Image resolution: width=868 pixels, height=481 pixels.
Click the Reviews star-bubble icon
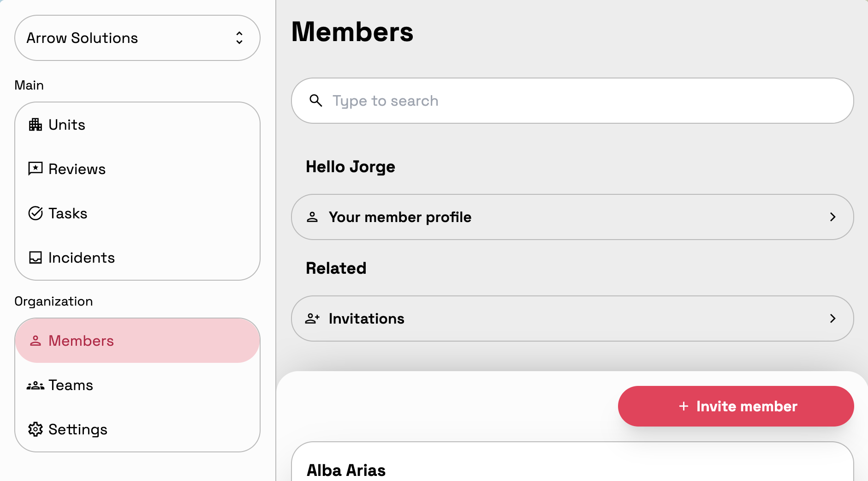tap(36, 169)
